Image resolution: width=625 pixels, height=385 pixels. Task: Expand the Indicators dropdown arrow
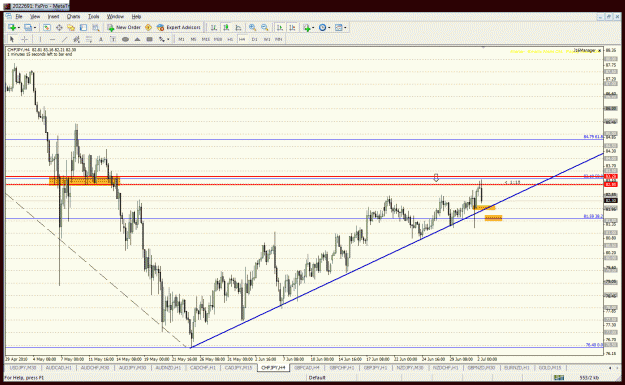coord(313,28)
